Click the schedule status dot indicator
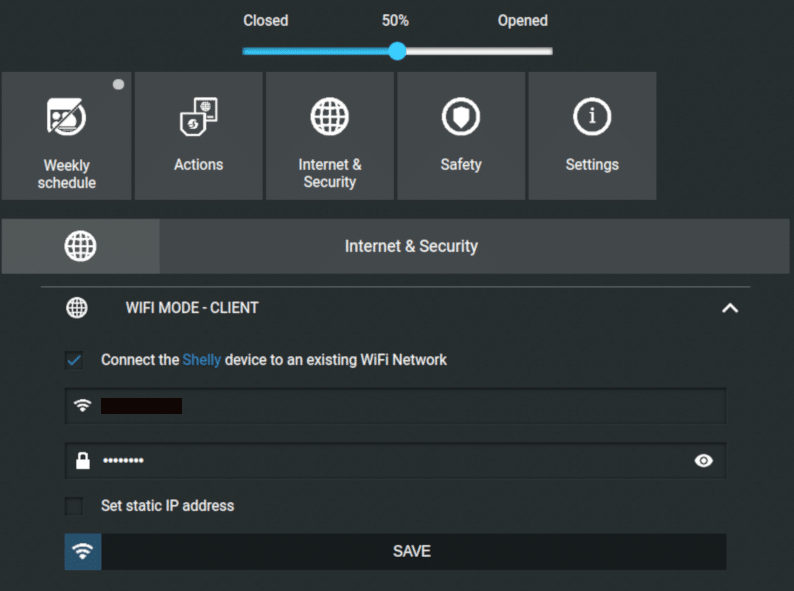This screenshot has height=591, width=794. click(118, 84)
